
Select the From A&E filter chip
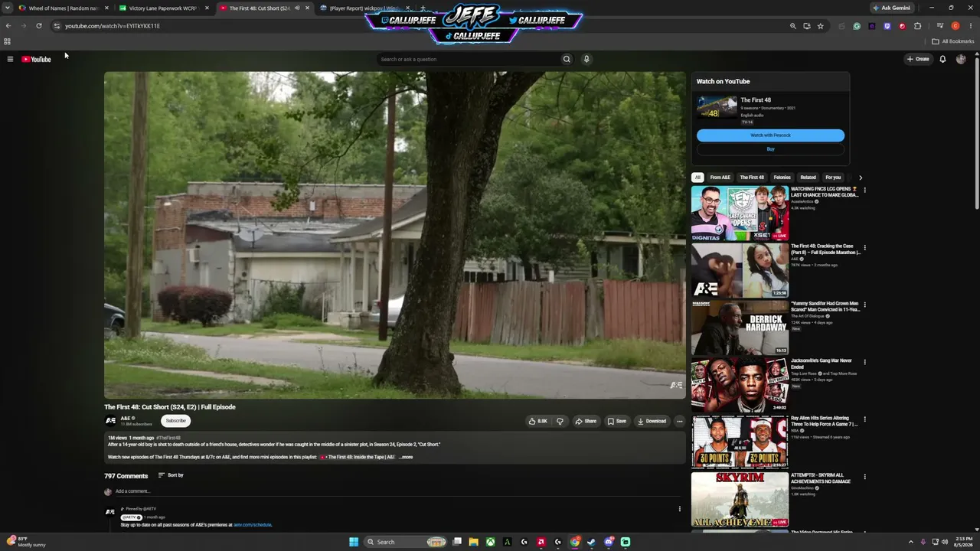[x=720, y=178]
